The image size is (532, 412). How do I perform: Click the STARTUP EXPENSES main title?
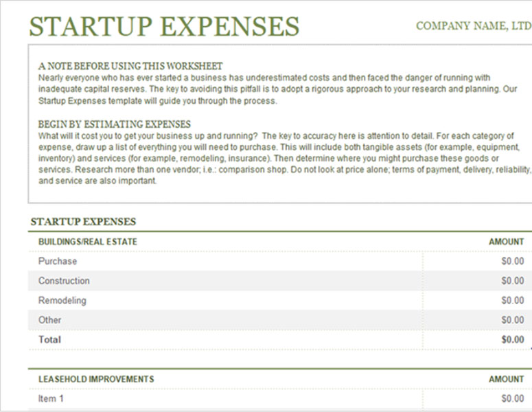(165, 26)
